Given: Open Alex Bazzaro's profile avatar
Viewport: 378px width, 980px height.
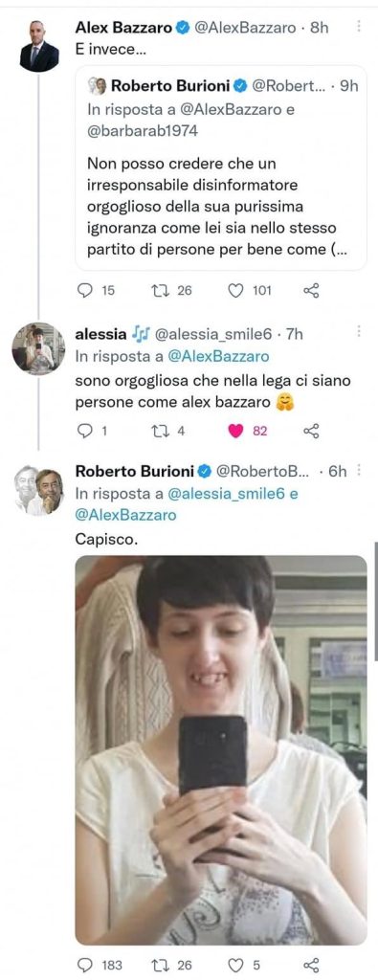Looking at the screenshot, I should (39, 46).
